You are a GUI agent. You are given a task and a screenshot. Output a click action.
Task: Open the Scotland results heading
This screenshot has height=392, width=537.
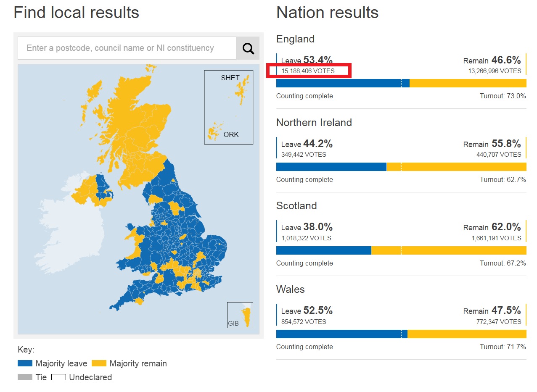point(296,206)
